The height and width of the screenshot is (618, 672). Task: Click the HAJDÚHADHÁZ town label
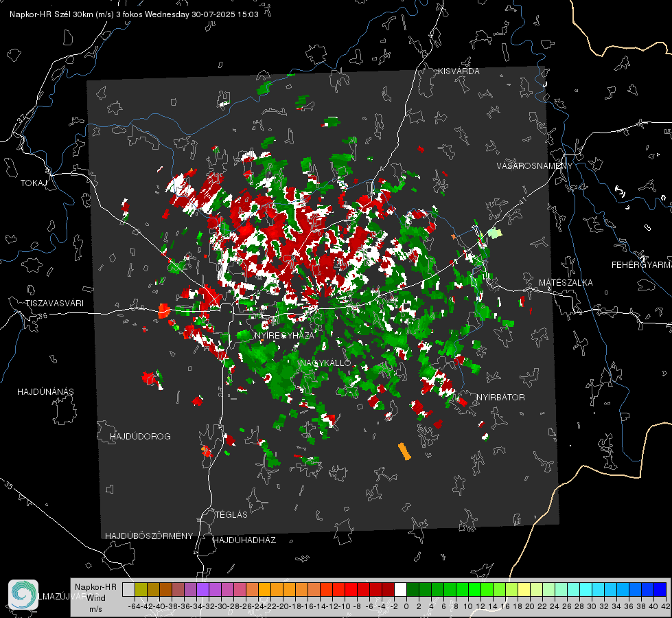click(244, 540)
